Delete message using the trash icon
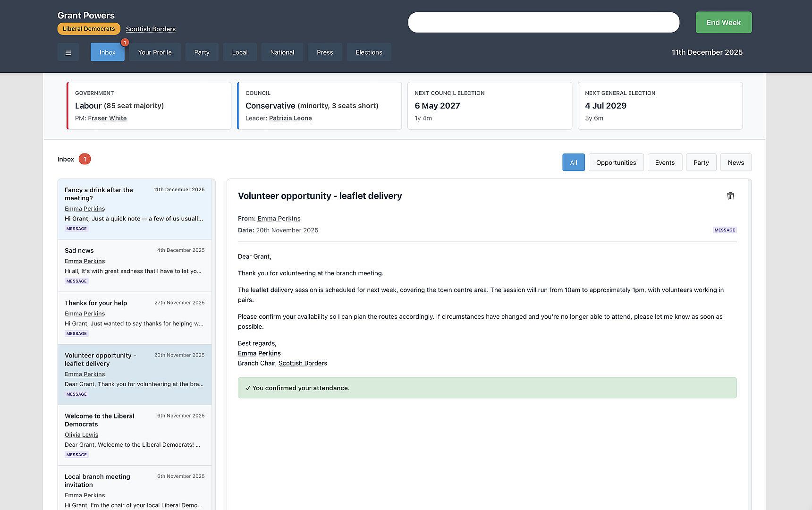The image size is (812, 510). (x=730, y=196)
